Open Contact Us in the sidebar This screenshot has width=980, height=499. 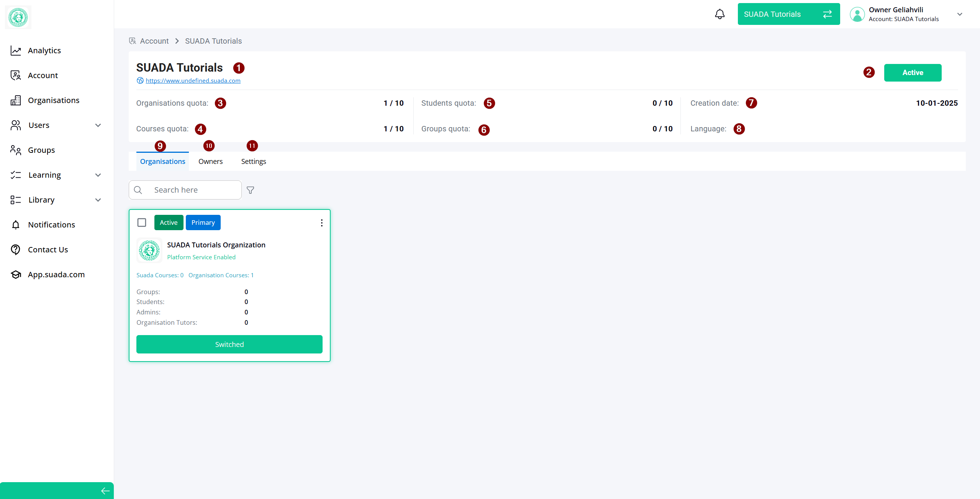coord(48,250)
